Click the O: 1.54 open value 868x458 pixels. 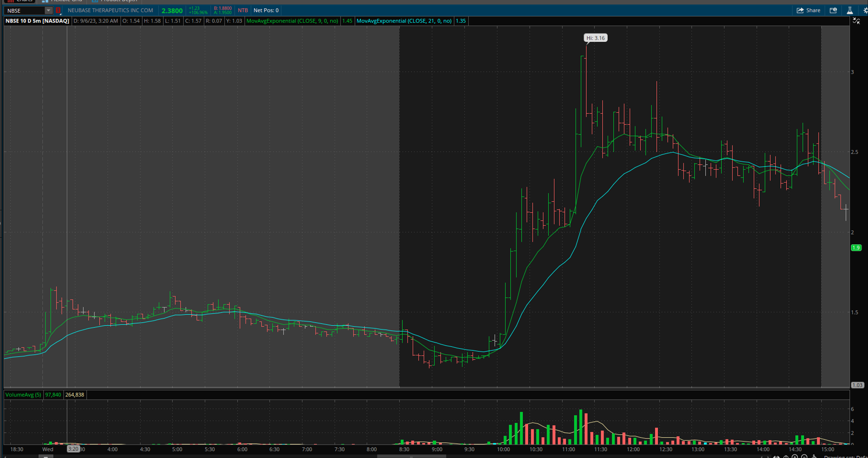click(131, 21)
